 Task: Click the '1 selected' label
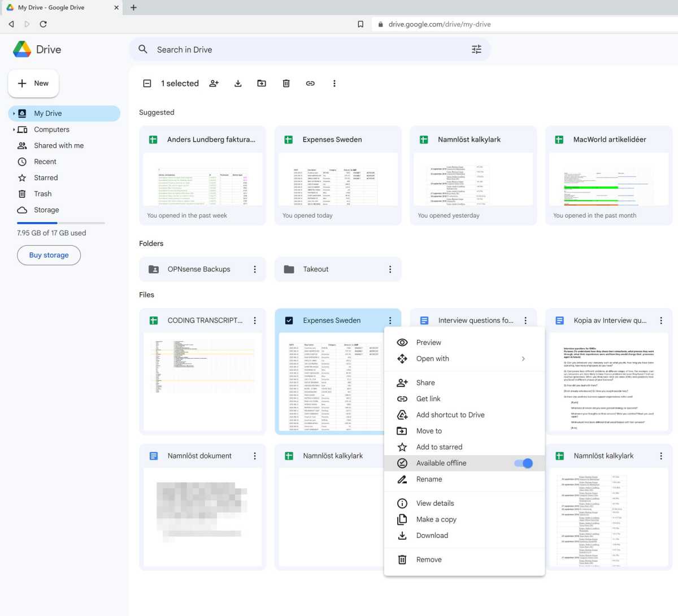[x=180, y=84]
